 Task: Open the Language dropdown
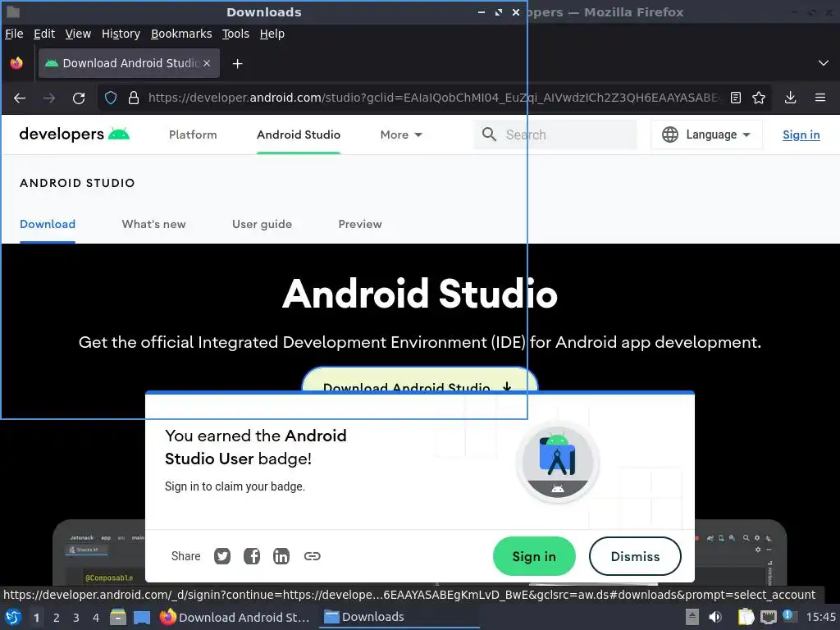tap(706, 135)
